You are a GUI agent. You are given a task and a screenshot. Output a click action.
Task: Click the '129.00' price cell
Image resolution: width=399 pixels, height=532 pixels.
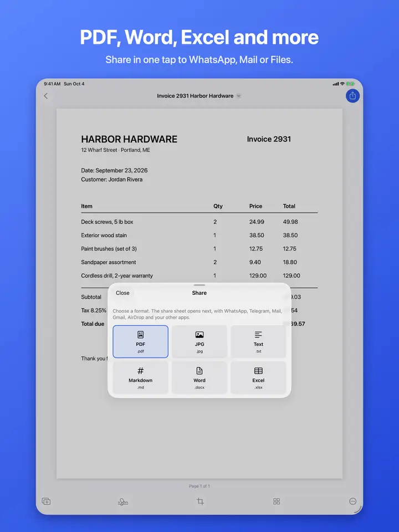pyautogui.click(x=258, y=275)
